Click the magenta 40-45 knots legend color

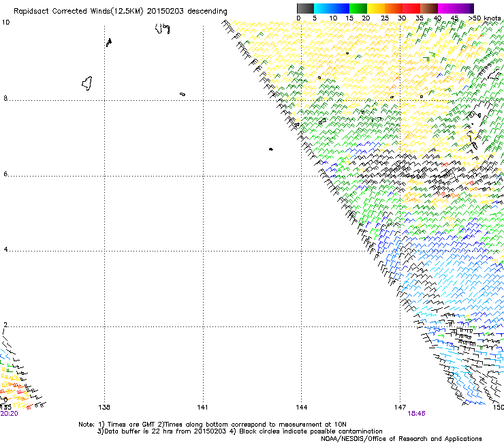(x=447, y=8)
